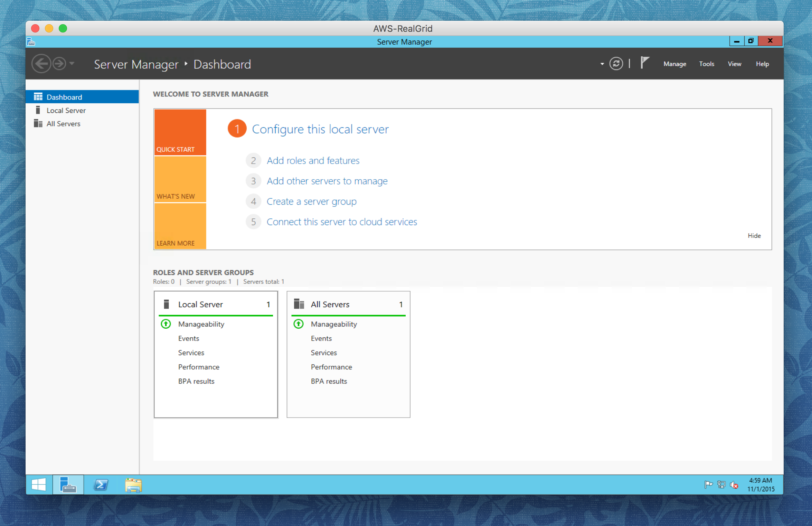Click the network tray icon
This screenshot has width=812, height=526.
721,485
